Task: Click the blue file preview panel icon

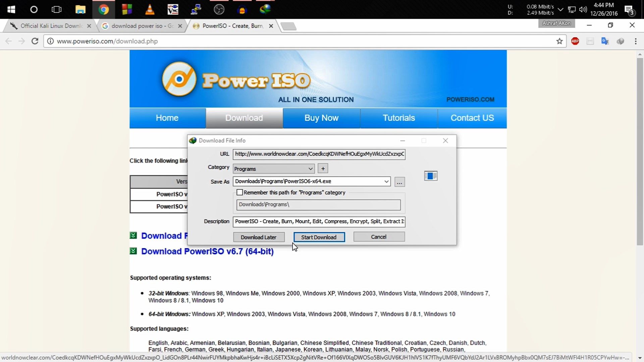Action: (431, 176)
